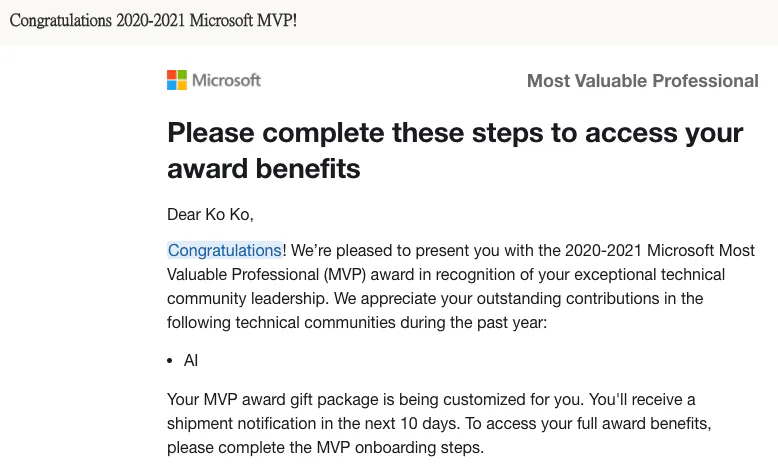Click "To access your full award benefits" phrase
The height and width of the screenshot is (468, 778).
pyautogui.click(x=588, y=423)
